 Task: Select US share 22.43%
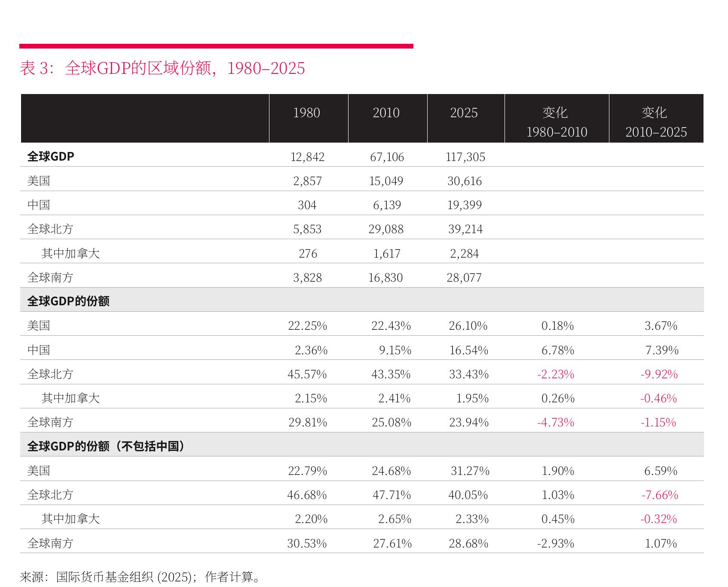tap(391, 326)
